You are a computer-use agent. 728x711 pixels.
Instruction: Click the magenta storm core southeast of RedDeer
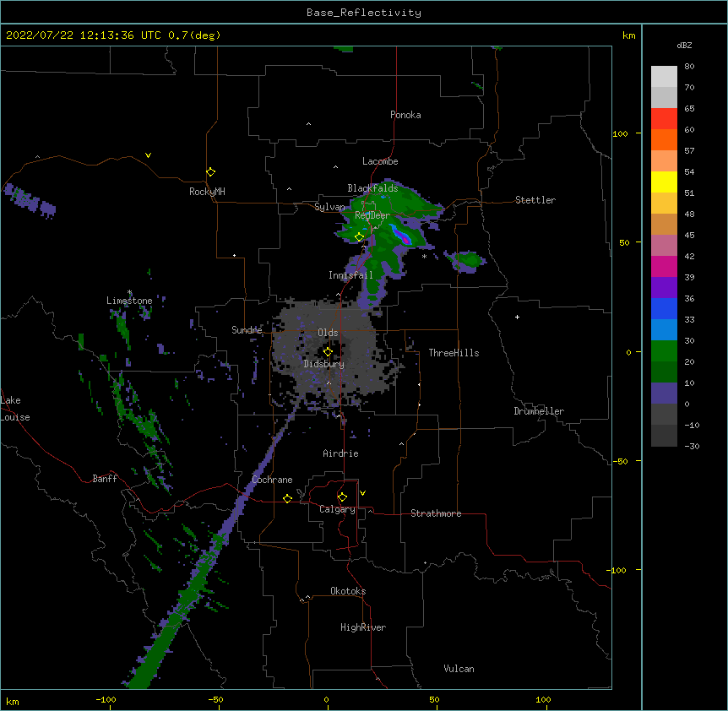click(x=405, y=240)
